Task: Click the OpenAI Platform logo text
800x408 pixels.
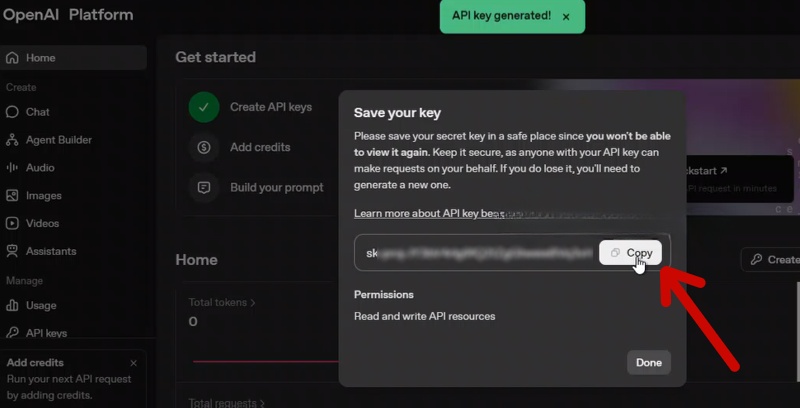Action: pyautogui.click(x=68, y=15)
